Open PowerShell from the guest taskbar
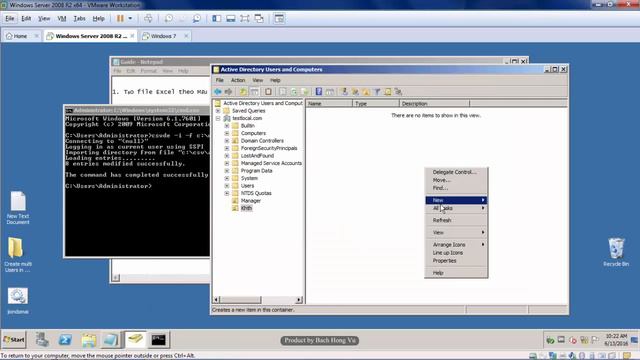Image resolution: width=640 pixels, height=360 pixels. pos(65,340)
